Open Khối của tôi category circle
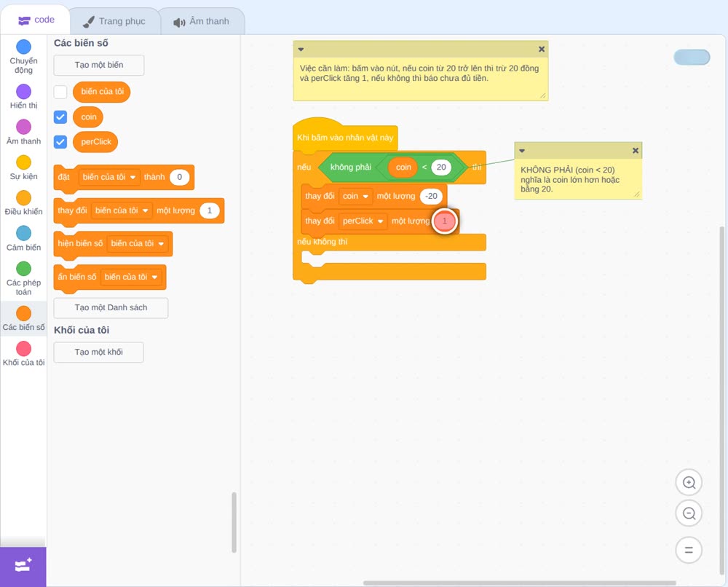The image size is (728, 587). [24, 348]
